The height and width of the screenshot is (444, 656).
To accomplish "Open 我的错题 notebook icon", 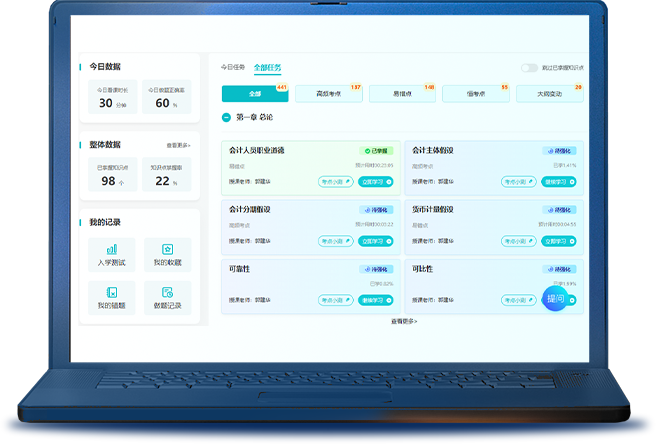I will click(x=111, y=292).
